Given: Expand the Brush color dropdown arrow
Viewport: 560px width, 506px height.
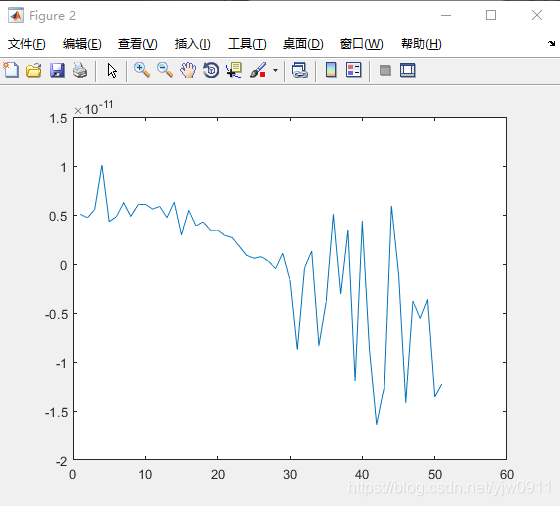Looking at the screenshot, I should tap(275, 70).
